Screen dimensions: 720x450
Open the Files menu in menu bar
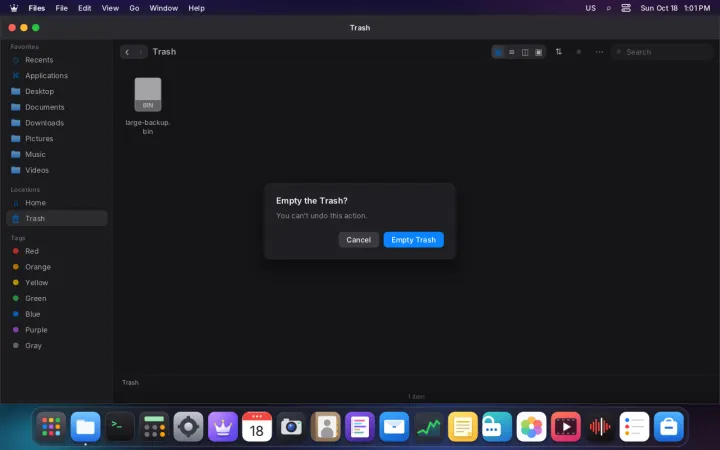coord(37,8)
